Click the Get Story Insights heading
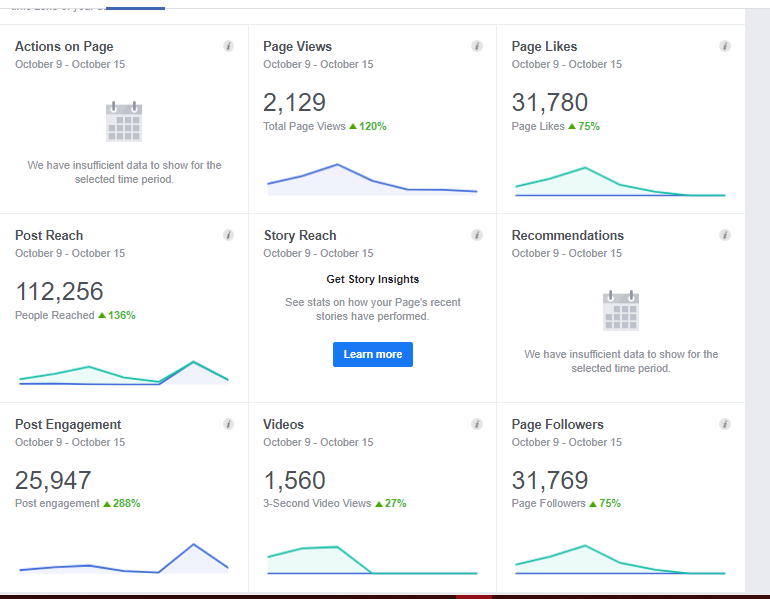This screenshot has height=599, width=770. pos(373,279)
